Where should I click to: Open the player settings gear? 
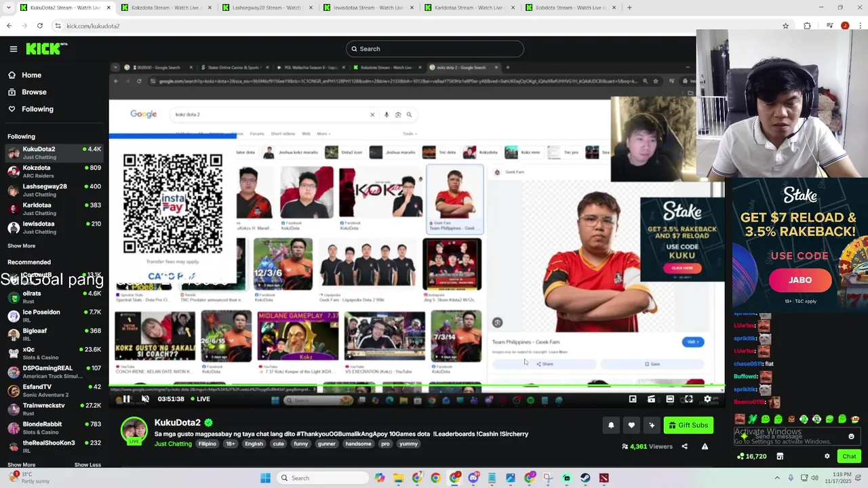707,399
